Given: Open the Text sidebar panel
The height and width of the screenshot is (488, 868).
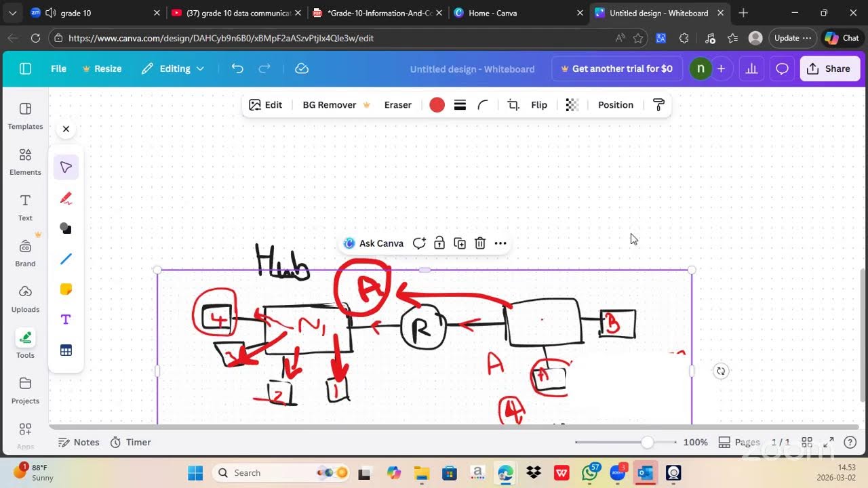Looking at the screenshot, I should [x=25, y=207].
